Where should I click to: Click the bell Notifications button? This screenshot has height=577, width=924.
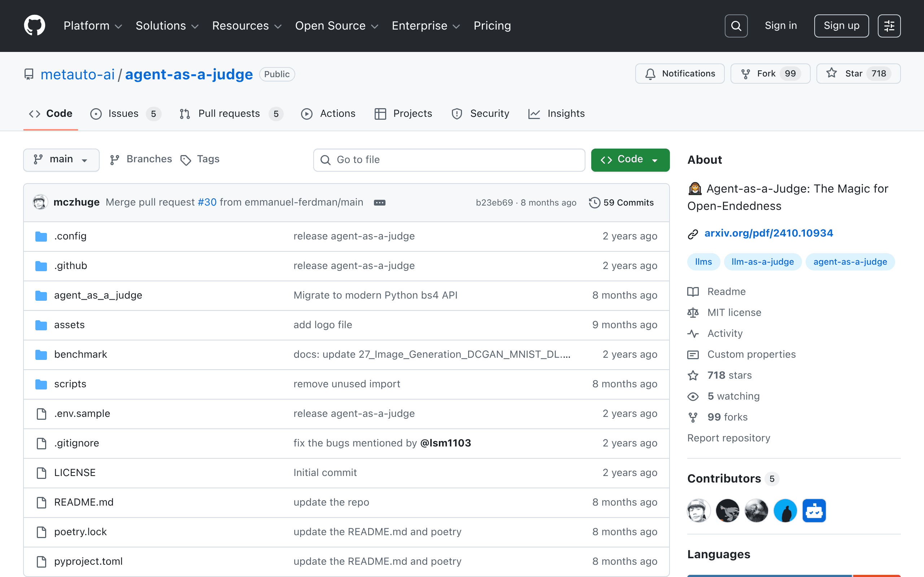[680, 74]
